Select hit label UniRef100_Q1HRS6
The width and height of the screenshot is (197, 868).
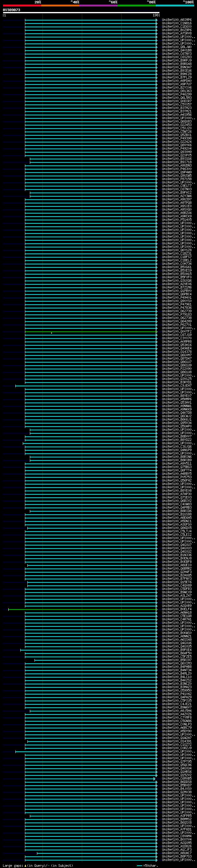[177, 772]
